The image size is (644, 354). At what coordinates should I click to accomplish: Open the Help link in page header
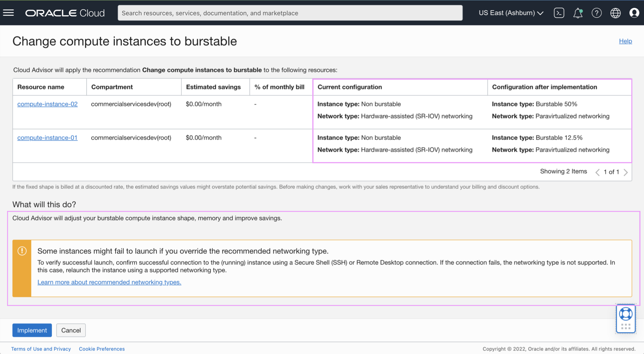point(626,41)
